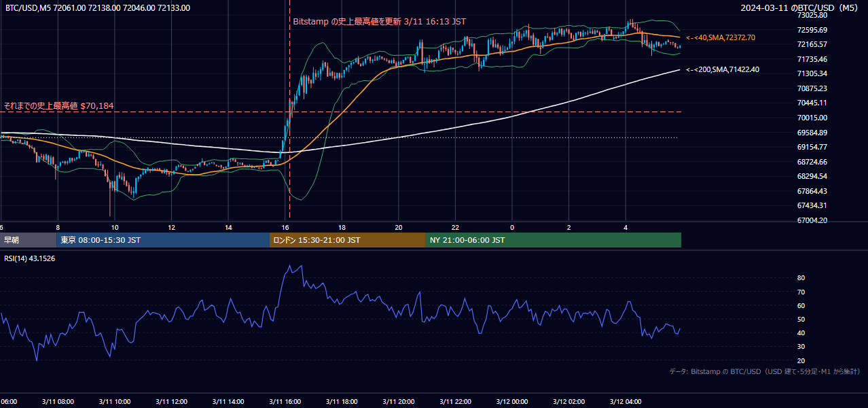The width and height of the screenshot is (868, 408).
Task: Click hour label 22 under the price chart
Action: 456,227
